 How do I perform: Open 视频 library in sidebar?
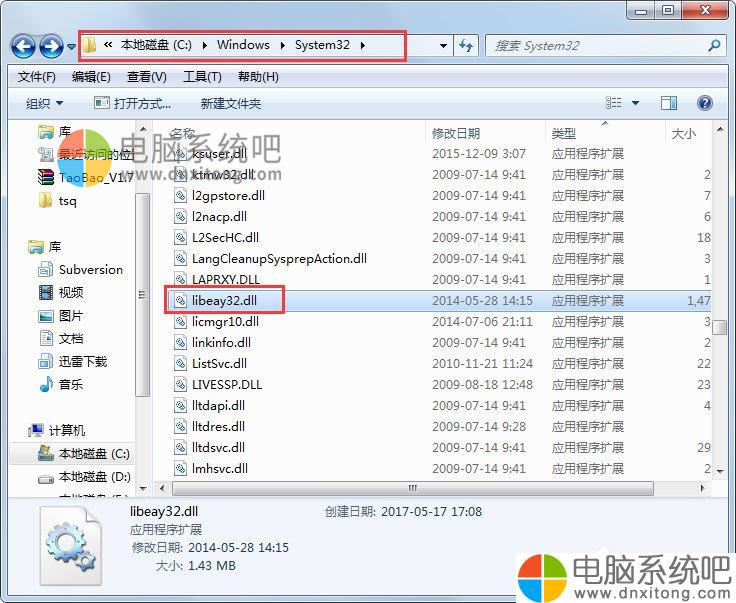61,292
